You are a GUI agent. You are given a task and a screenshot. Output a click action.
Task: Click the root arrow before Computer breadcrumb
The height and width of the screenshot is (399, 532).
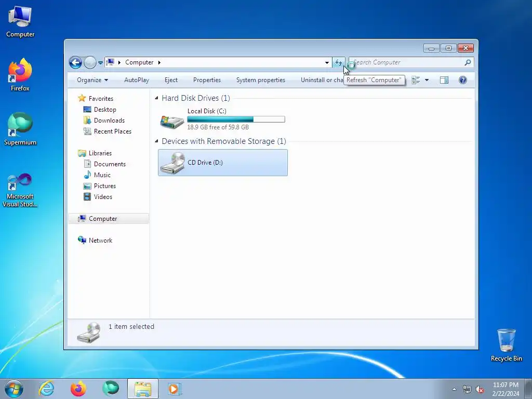pyautogui.click(x=119, y=62)
